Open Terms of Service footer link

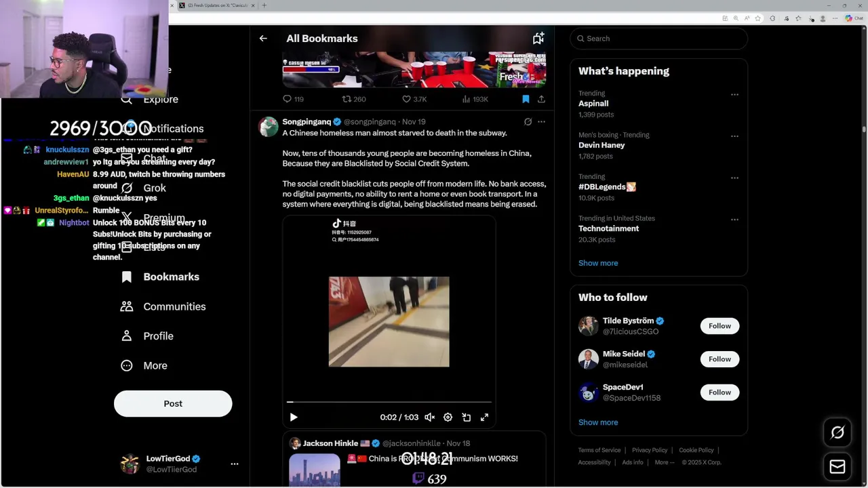pyautogui.click(x=599, y=450)
